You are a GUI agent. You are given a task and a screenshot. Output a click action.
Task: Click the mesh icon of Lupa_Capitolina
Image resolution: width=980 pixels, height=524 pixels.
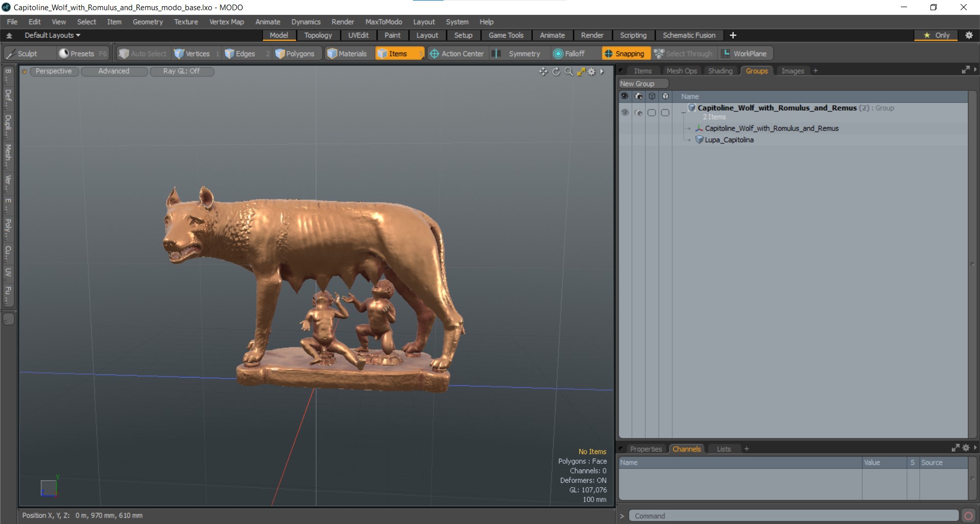click(x=699, y=139)
